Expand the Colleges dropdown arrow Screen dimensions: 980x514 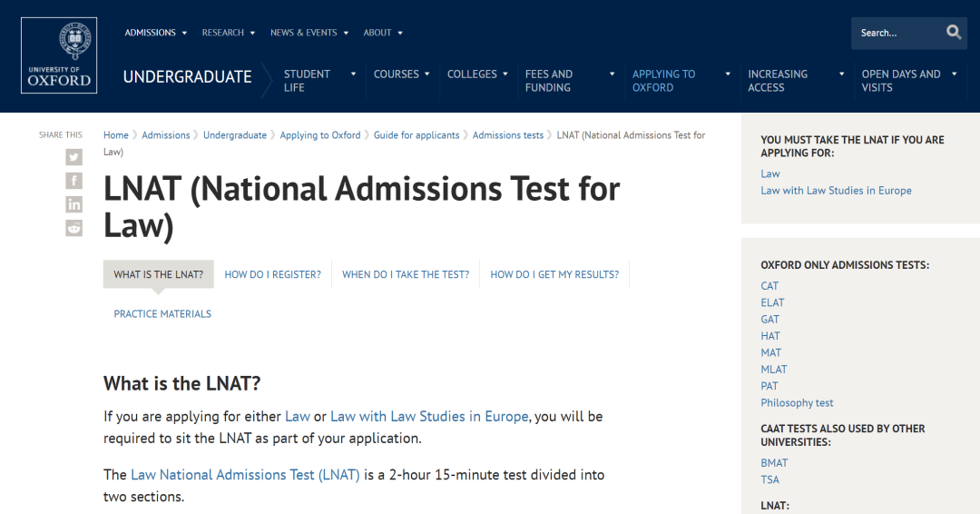(x=505, y=74)
